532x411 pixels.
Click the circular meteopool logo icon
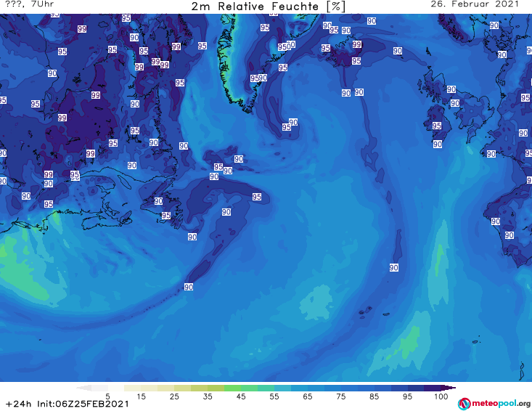464,404
